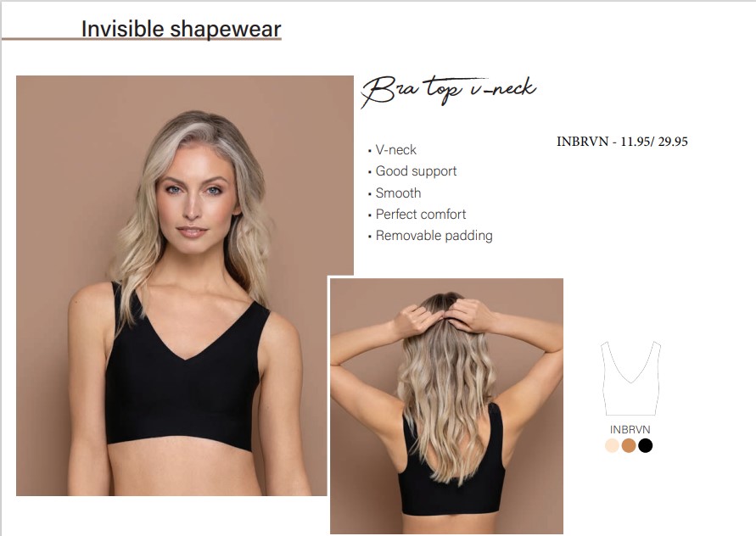This screenshot has width=756, height=536.
Task: Click the INBRVN price code text
Action: pyautogui.click(x=622, y=142)
